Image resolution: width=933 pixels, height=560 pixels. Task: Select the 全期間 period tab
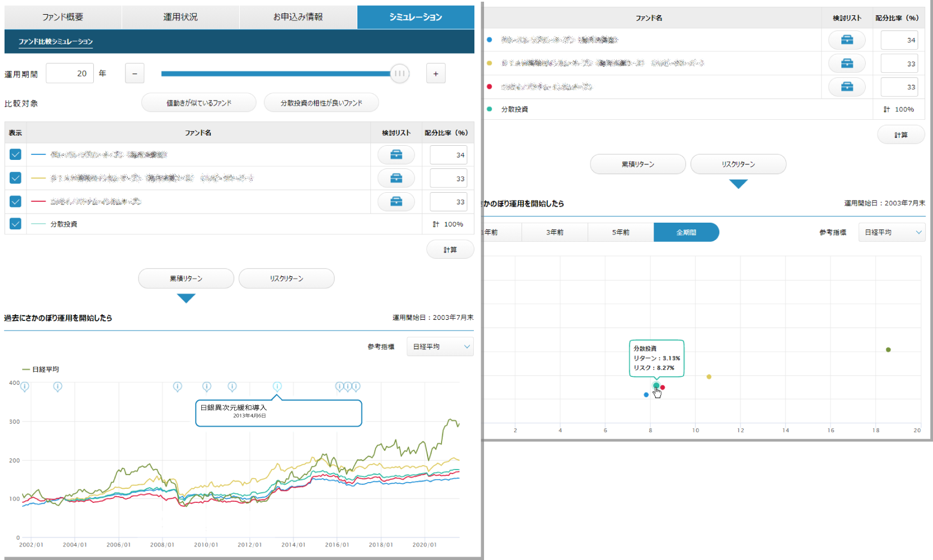(686, 232)
